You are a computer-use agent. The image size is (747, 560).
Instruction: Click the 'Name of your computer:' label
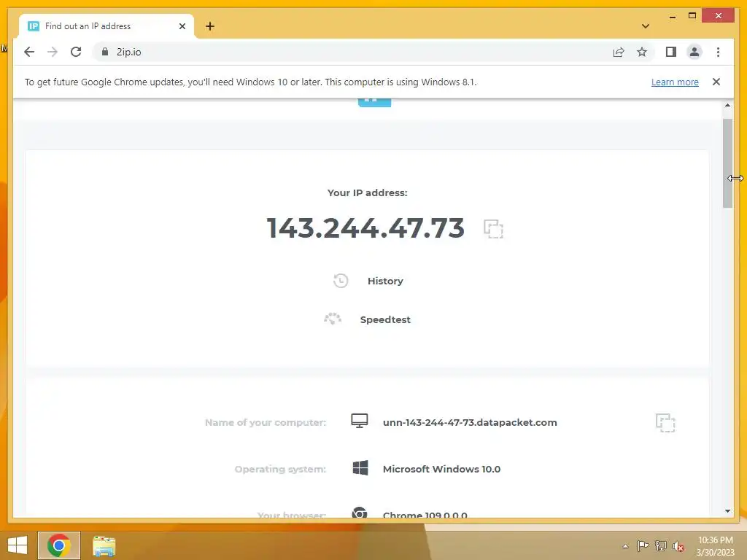click(x=266, y=422)
